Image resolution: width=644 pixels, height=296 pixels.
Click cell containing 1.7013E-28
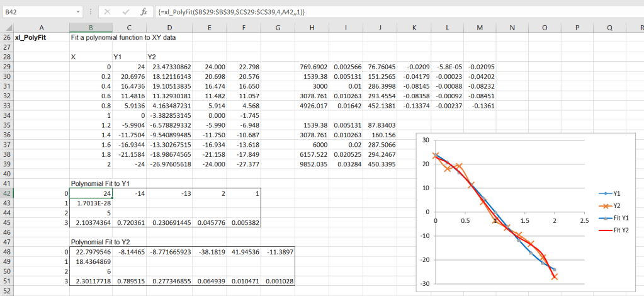[x=91, y=203]
